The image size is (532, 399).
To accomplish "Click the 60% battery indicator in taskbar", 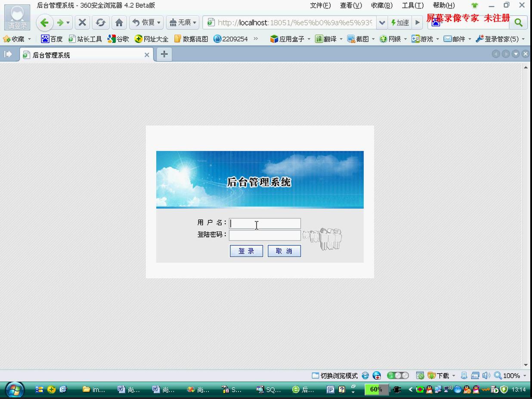I will [x=376, y=390].
